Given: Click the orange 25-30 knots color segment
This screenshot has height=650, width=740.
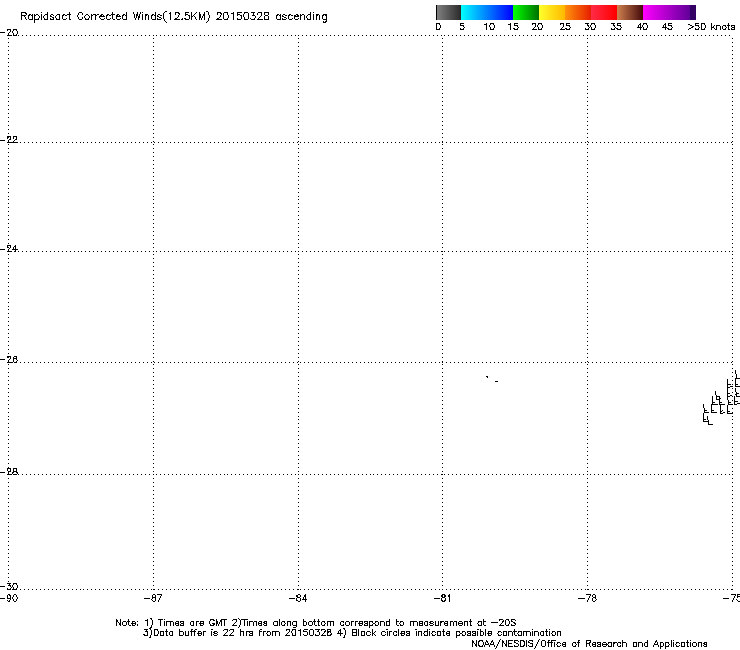Looking at the screenshot, I should click(x=578, y=12).
